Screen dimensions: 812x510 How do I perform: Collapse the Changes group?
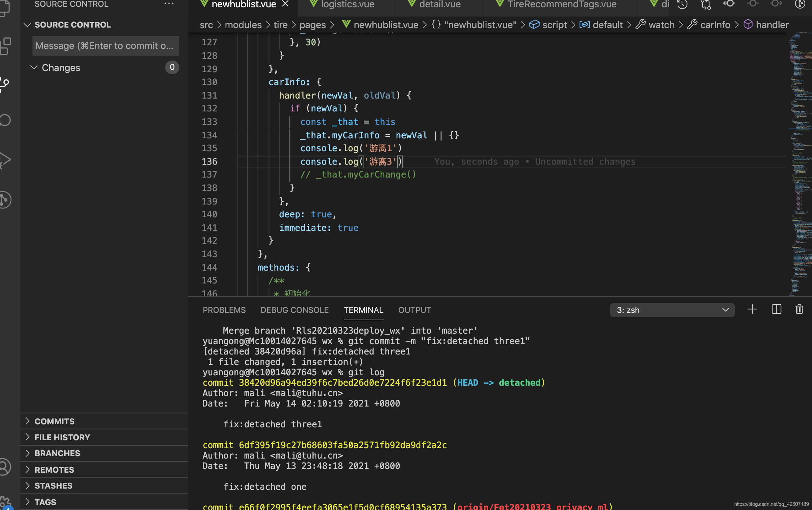[61, 68]
